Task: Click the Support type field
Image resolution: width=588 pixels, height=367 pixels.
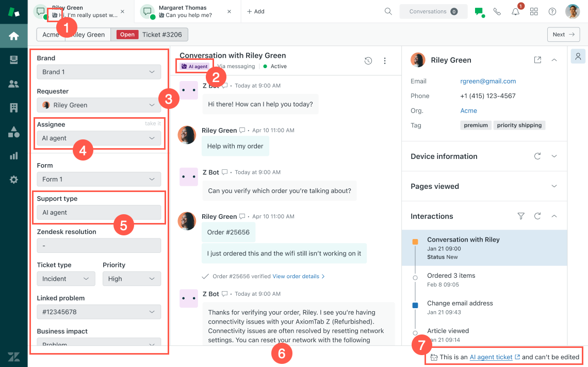Action: 99,212
